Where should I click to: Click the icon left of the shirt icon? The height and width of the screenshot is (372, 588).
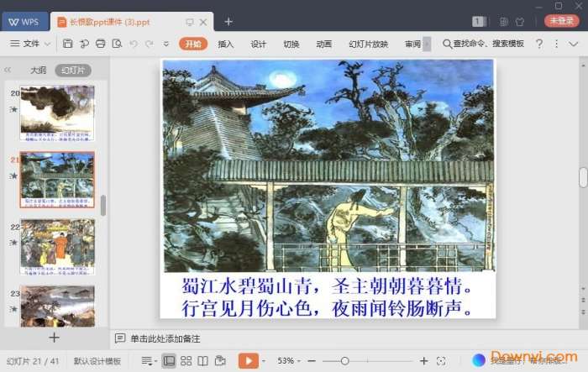[x=504, y=22]
